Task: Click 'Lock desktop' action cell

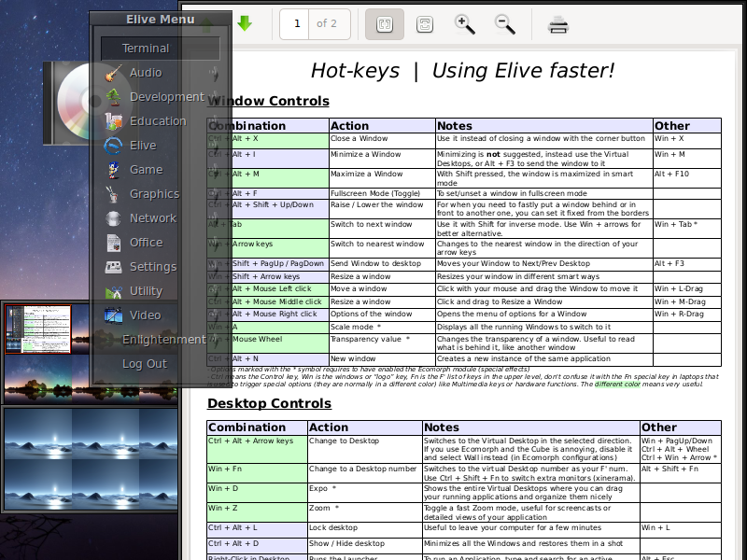Action: point(365,530)
